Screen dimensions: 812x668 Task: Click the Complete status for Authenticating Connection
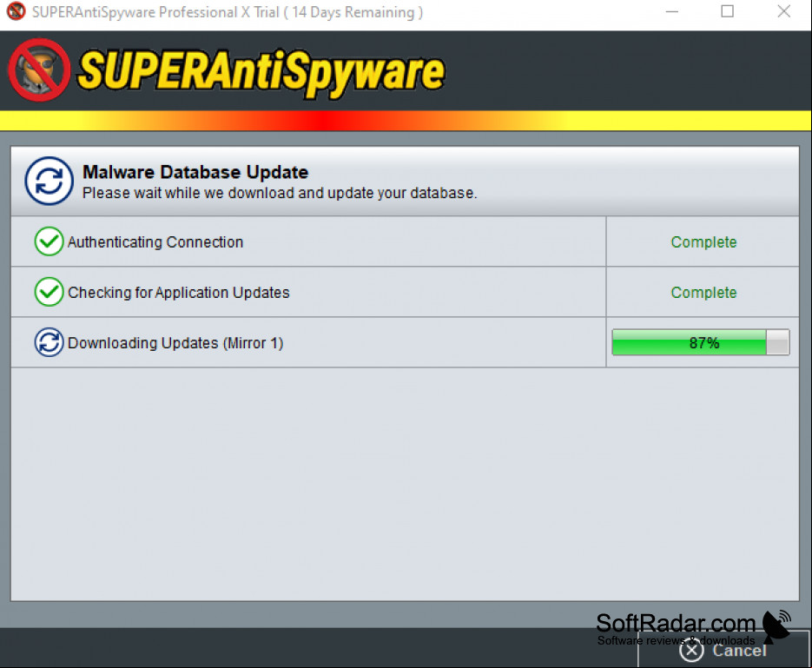click(703, 242)
